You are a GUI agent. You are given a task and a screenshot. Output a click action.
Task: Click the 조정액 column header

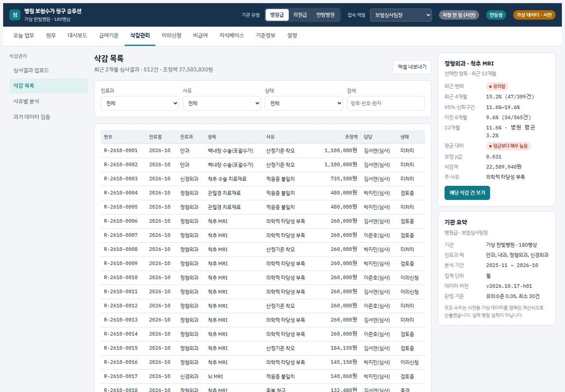click(351, 137)
